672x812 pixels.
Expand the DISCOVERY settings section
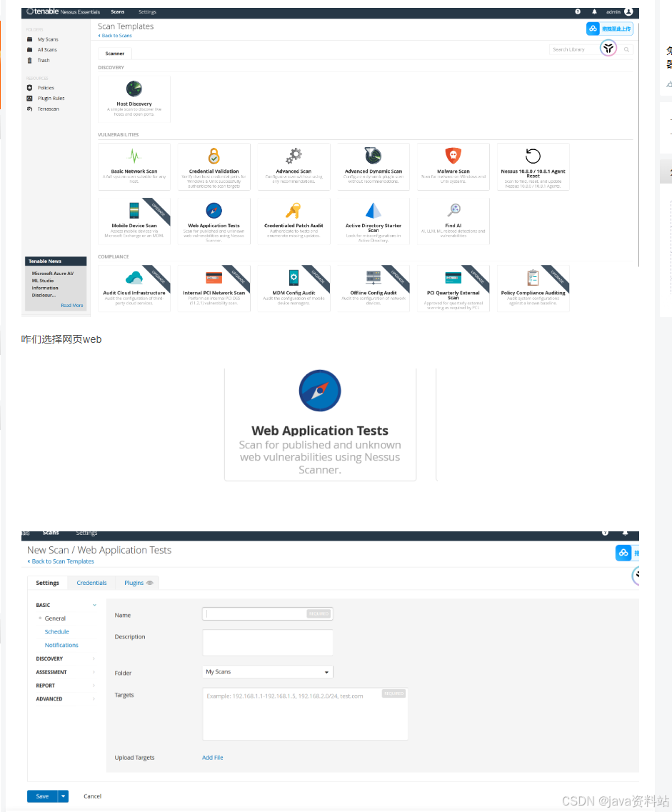click(66, 658)
